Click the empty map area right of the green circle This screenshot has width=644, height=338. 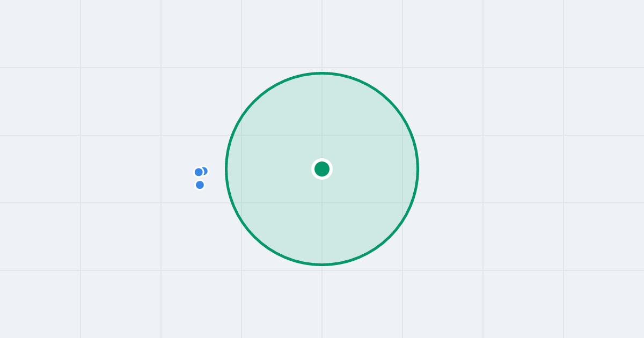tap(510, 169)
